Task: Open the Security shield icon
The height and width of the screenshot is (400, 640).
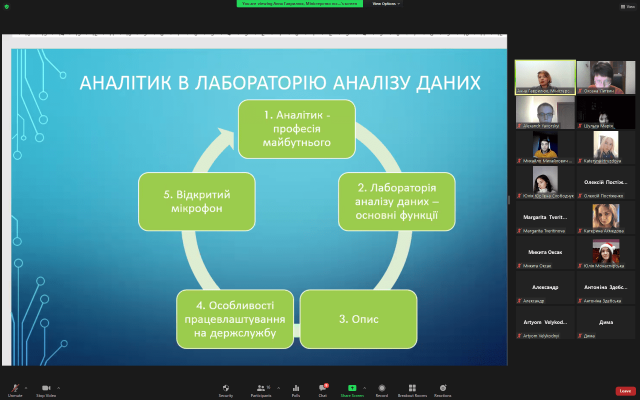Action: click(x=226, y=387)
